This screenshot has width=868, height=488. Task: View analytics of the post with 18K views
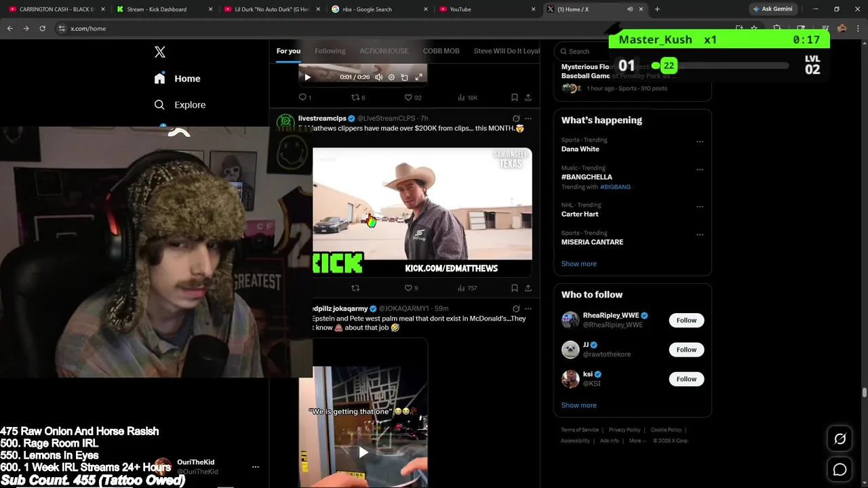point(468,98)
